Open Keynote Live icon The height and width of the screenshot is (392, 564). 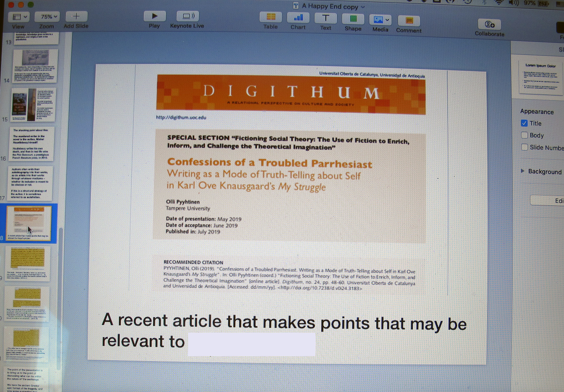coord(187,16)
